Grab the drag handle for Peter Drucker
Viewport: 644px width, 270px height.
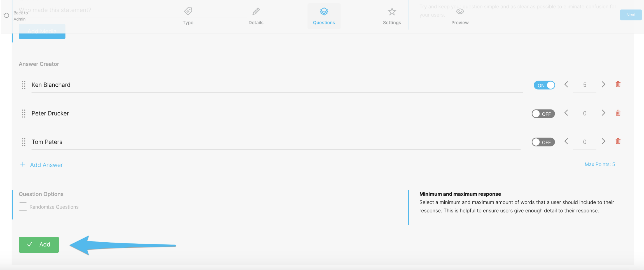pyautogui.click(x=24, y=113)
